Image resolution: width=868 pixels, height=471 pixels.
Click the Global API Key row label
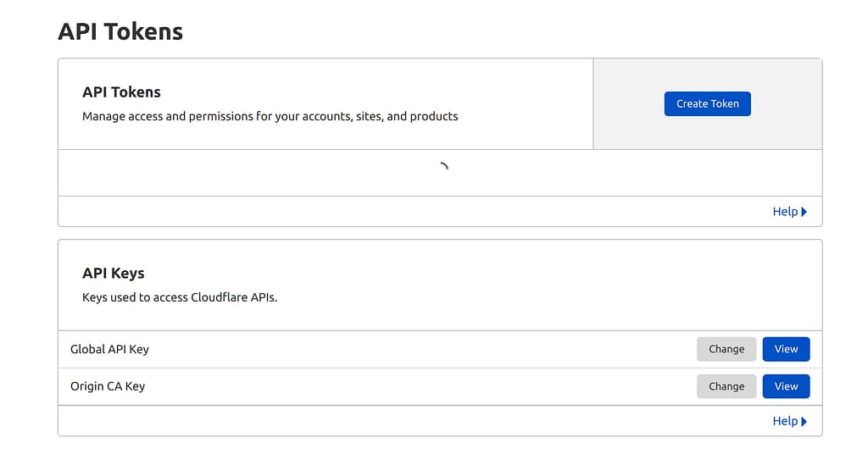point(109,349)
